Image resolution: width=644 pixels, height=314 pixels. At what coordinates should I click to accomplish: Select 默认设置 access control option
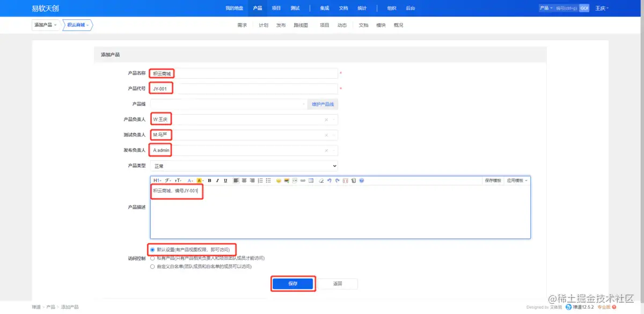[152, 250]
